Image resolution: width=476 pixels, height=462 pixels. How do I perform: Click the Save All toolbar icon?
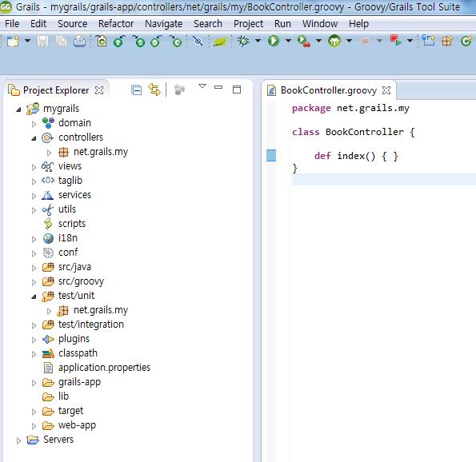(62, 41)
